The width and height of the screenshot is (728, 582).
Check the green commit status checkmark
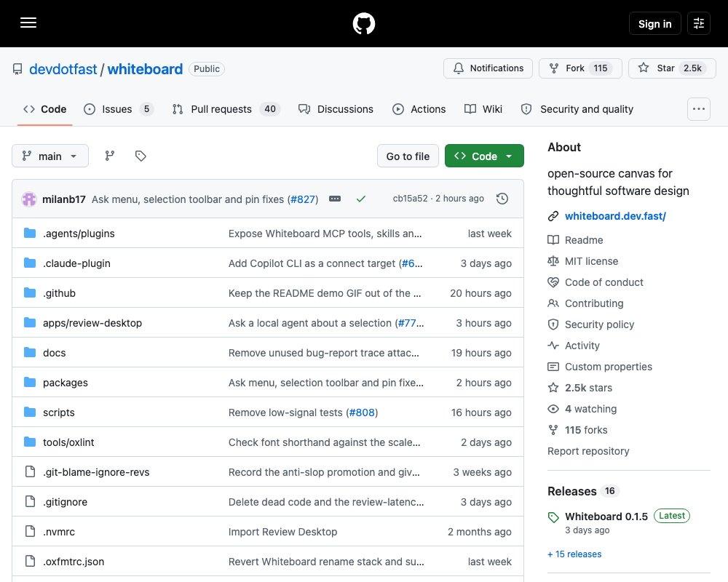coord(361,199)
